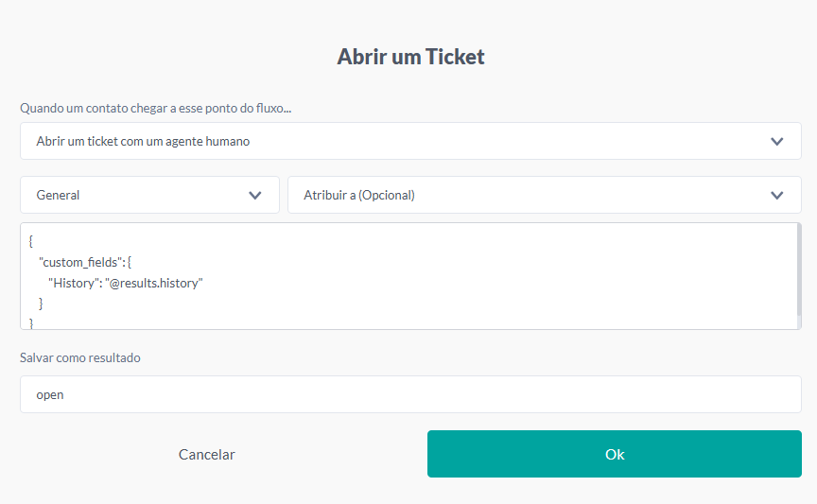
Task: Click the "Salvar como resultado" label
Action: coord(80,357)
